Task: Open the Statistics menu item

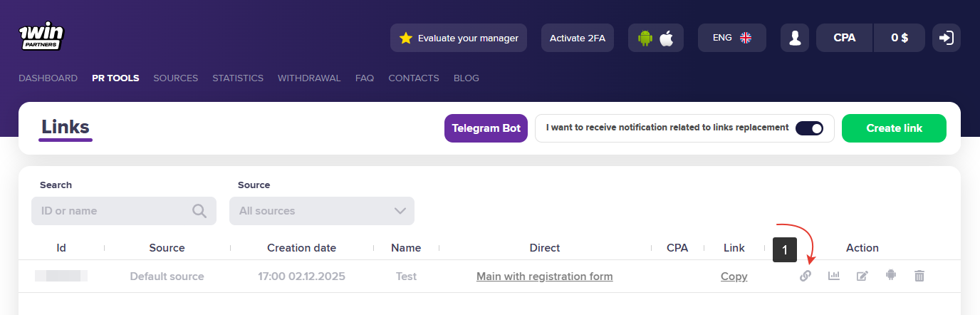Action: point(238,78)
